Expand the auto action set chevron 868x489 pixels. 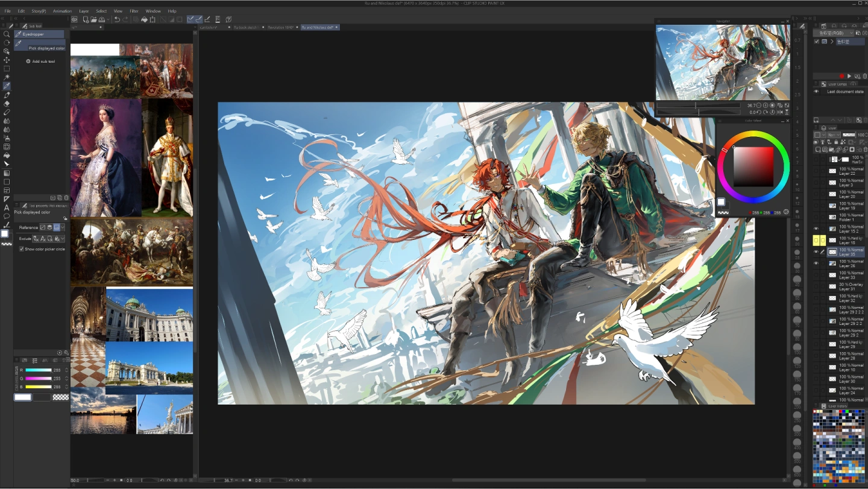832,42
